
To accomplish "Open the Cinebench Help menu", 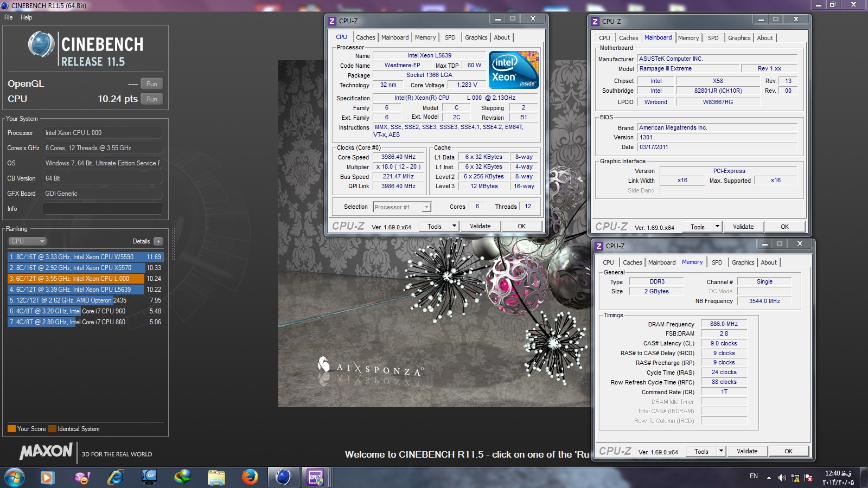I will (x=27, y=17).
